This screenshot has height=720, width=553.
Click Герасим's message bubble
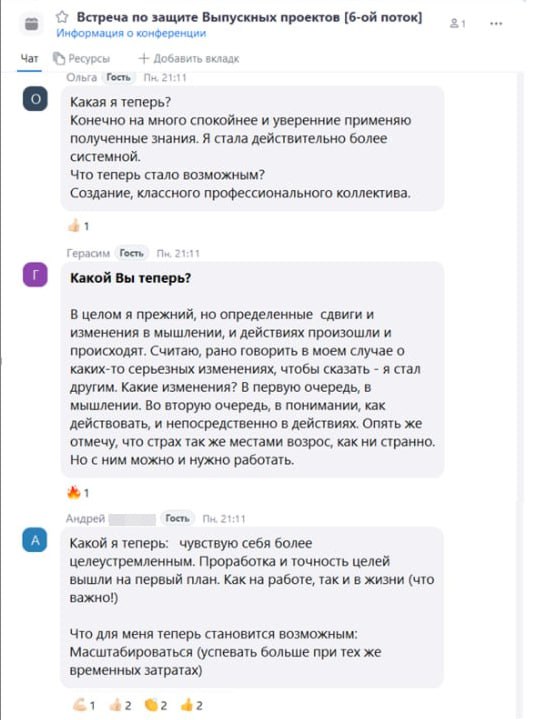click(x=252, y=370)
